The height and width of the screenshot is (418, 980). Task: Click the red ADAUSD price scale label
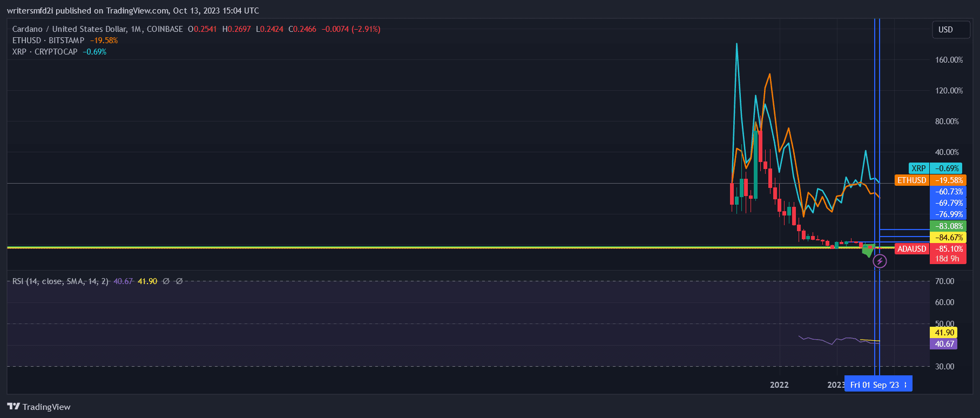pos(912,249)
